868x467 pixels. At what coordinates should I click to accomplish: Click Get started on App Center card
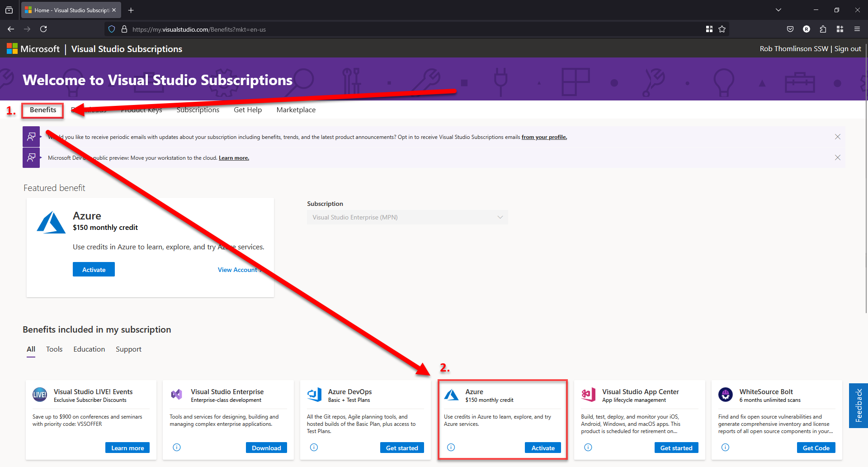tap(676, 448)
